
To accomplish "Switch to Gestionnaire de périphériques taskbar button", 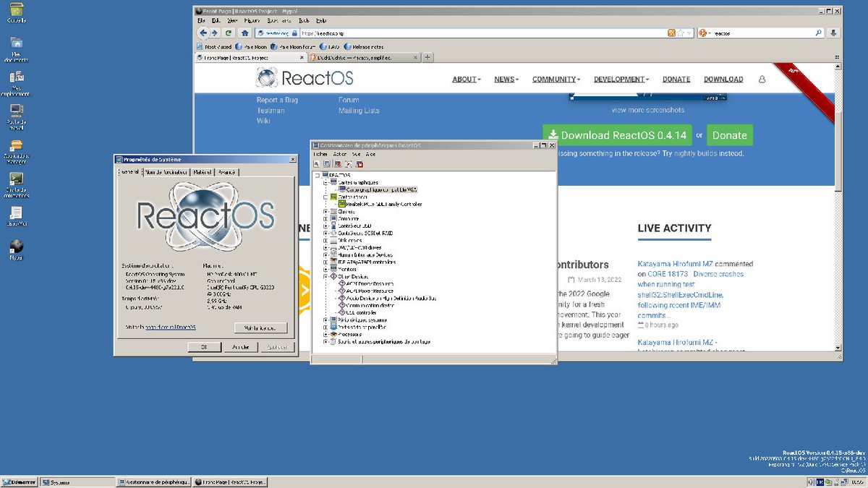I will pyautogui.click(x=153, y=481).
